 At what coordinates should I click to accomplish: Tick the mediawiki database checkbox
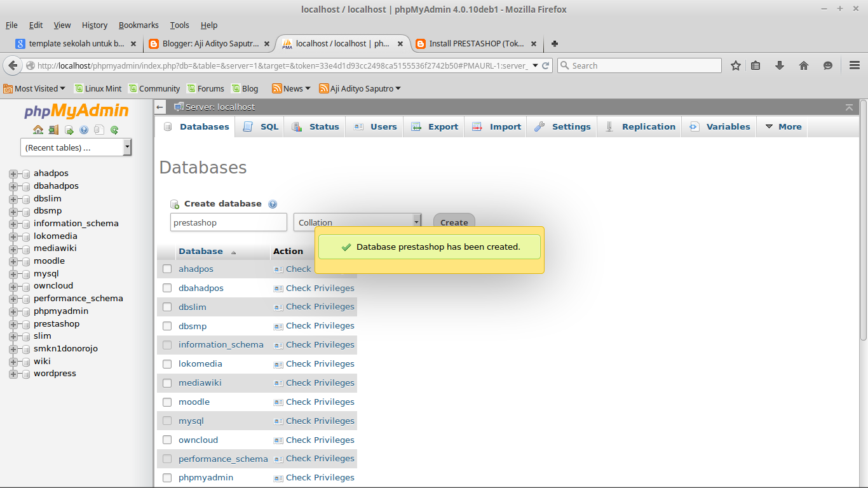(x=167, y=383)
